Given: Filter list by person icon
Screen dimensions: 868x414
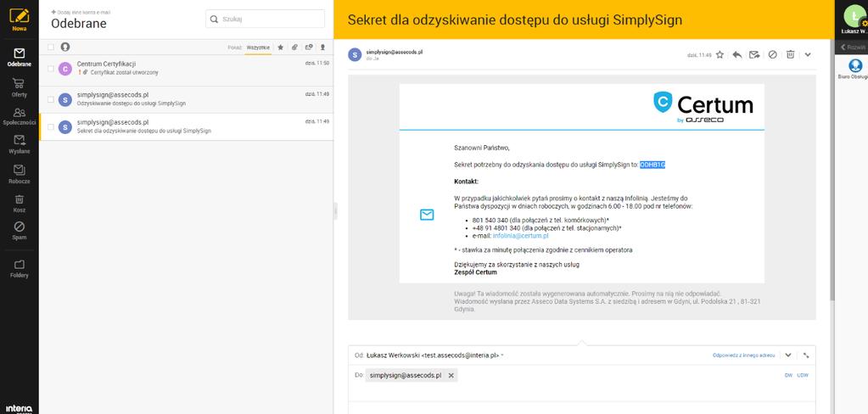Looking at the screenshot, I should [322, 48].
